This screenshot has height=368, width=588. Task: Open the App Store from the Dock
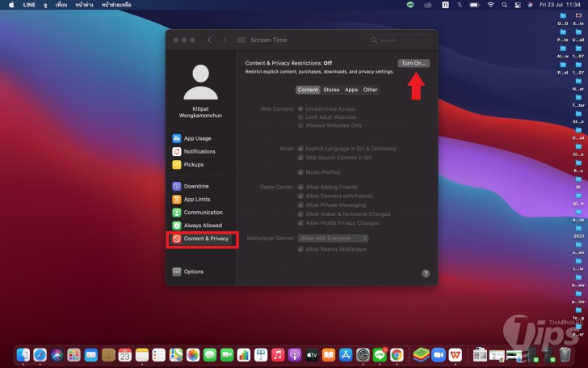(x=346, y=354)
